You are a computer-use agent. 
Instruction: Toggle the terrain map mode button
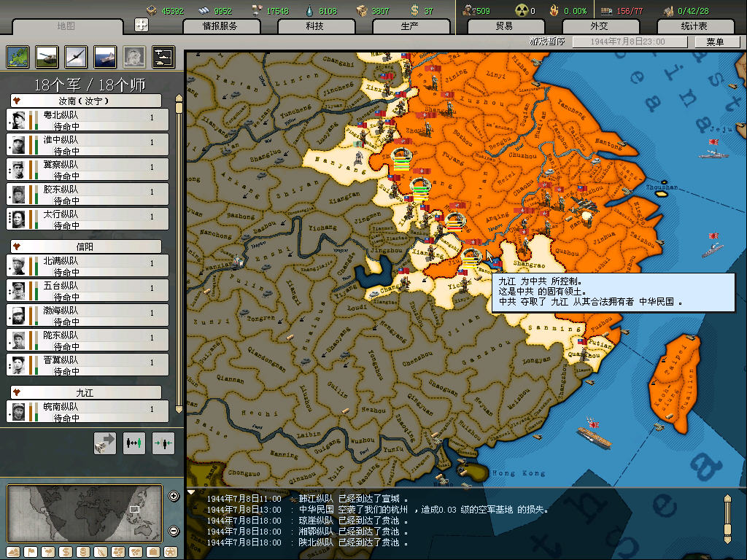click(x=15, y=551)
